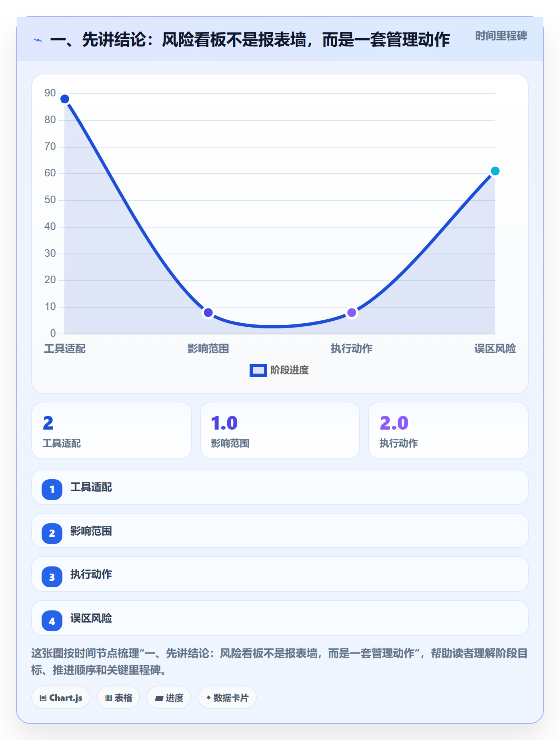Viewport: 560px width, 740px height.
Task: Click the number 1 step badge
Action: tap(52, 489)
